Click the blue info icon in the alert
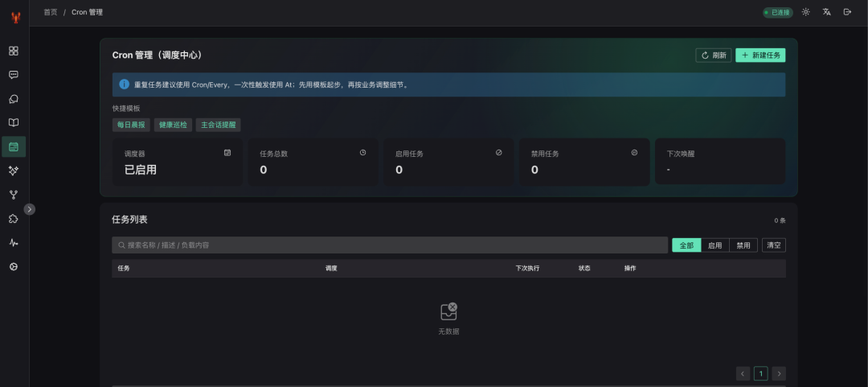This screenshot has height=387, width=868. [124, 84]
